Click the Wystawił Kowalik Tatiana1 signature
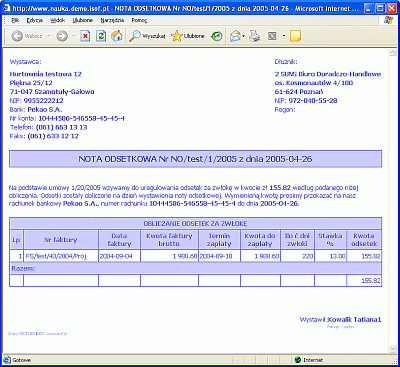This screenshot has height=367, width=400. click(340, 319)
